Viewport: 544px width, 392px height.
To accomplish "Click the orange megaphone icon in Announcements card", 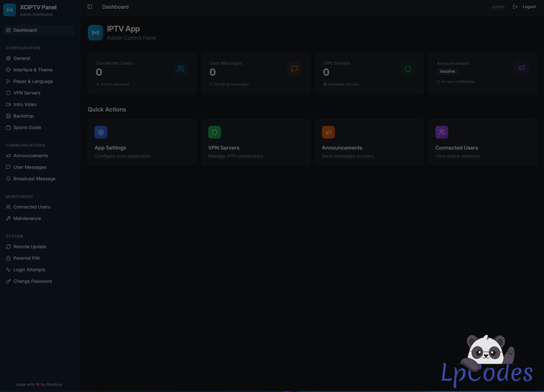I will [x=328, y=132].
